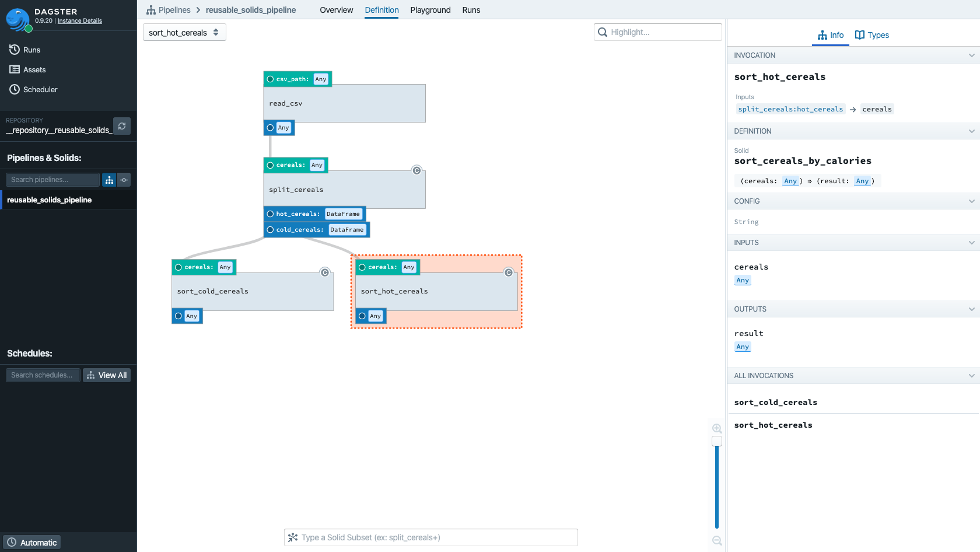Open the sort_hot_cereals solid dropdown

[184, 33]
